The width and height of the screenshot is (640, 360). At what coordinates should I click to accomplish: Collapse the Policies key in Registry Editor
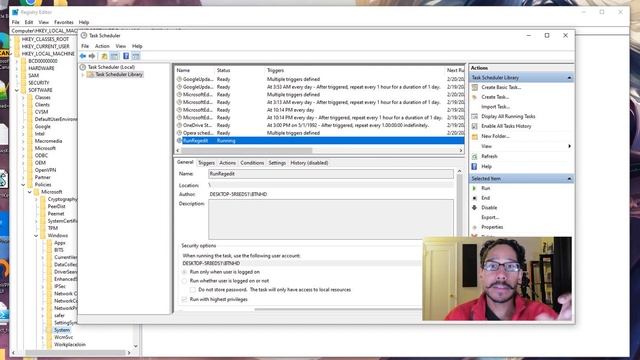pos(23,184)
